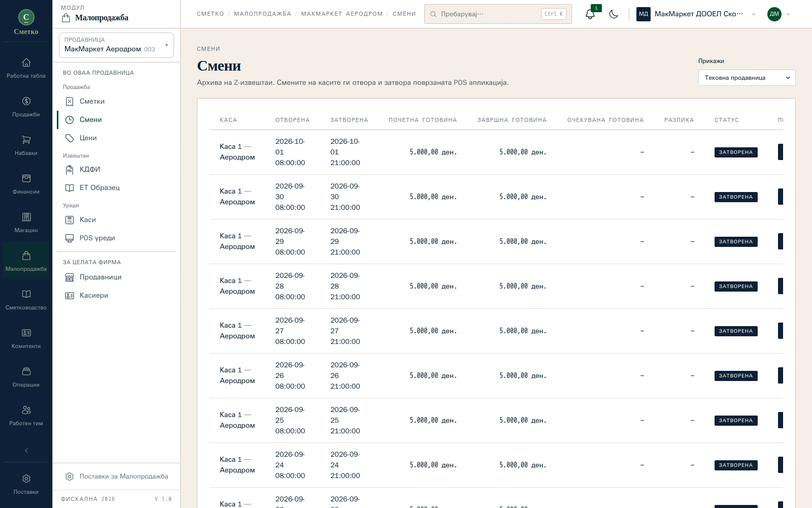Open Поставки gear in left rail
The image size is (812, 508).
[26, 484]
